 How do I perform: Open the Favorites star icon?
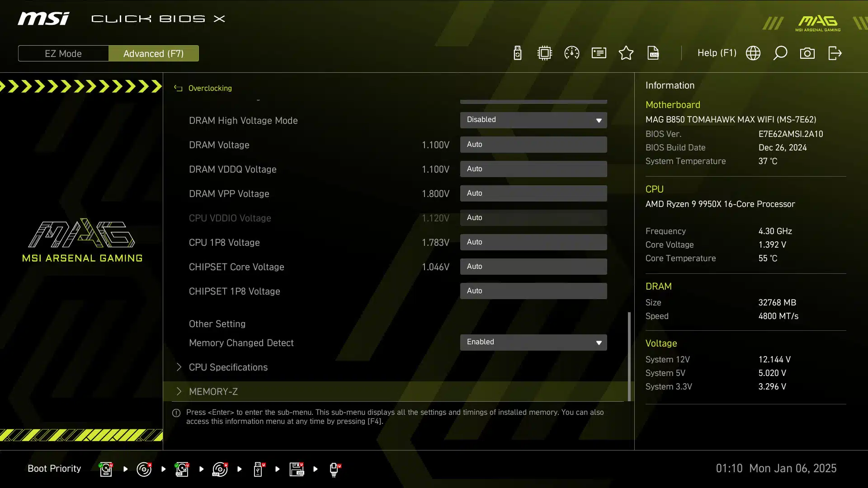626,53
